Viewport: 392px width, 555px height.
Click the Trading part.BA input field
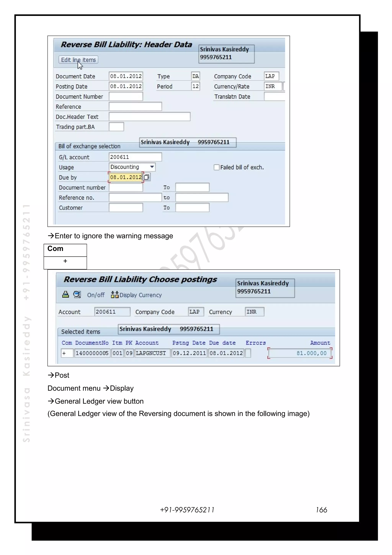point(116,127)
